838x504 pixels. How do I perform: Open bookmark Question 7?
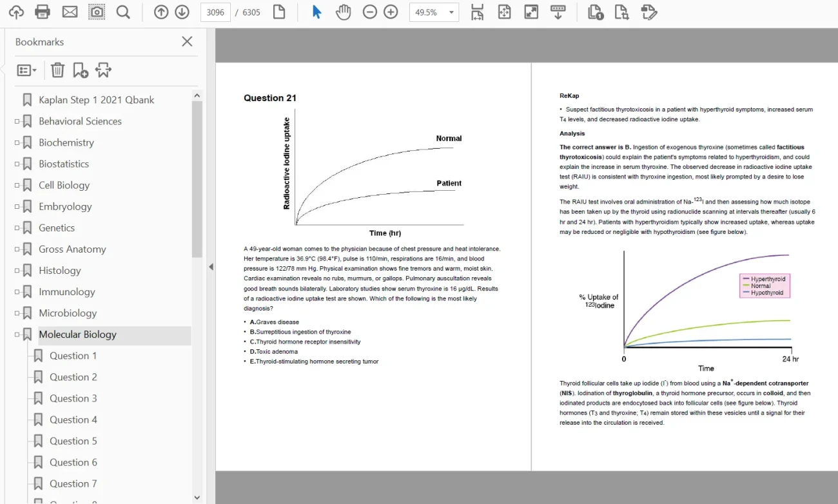click(x=73, y=483)
